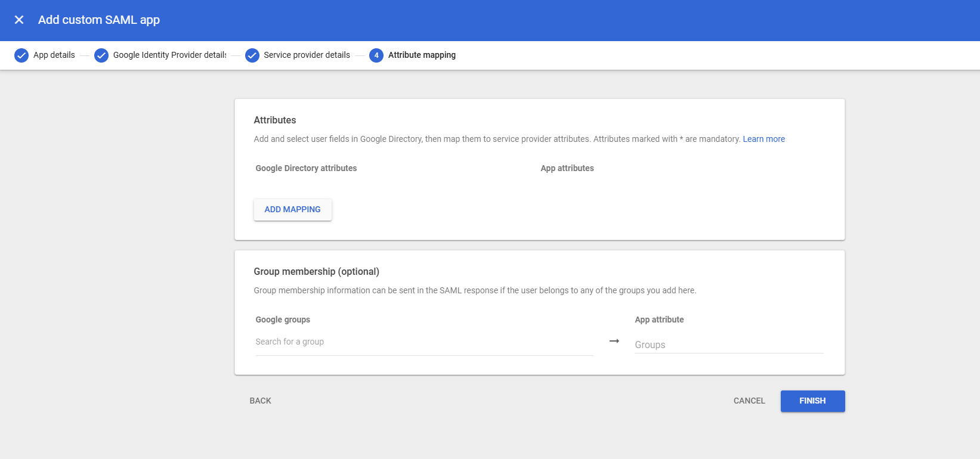Cancel the SAML app setup
This screenshot has height=459, width=980.
[749, 401]
